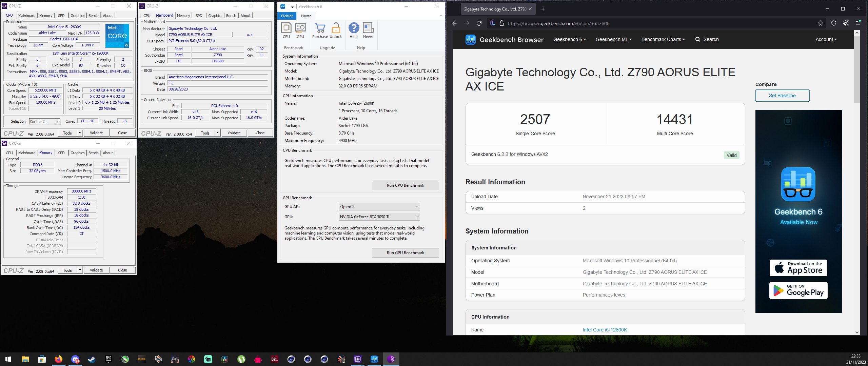
Task: Go back in the browser
Action: (x=455, y=23)
